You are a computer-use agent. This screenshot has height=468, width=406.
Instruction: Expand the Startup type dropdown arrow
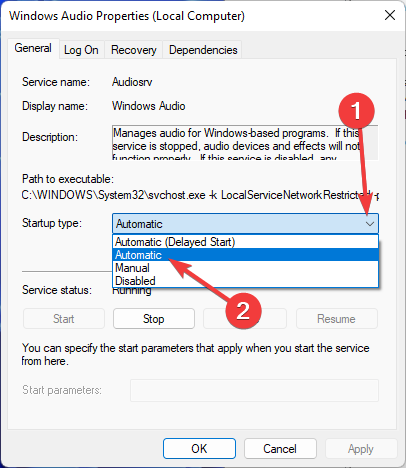[x=370, y=224]
